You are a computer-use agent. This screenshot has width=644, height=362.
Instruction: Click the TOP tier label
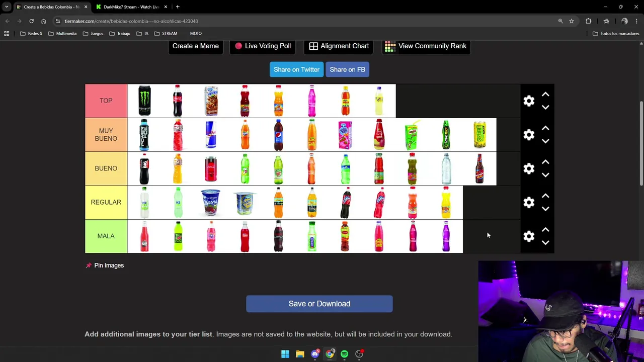click(x=106, y=101)
